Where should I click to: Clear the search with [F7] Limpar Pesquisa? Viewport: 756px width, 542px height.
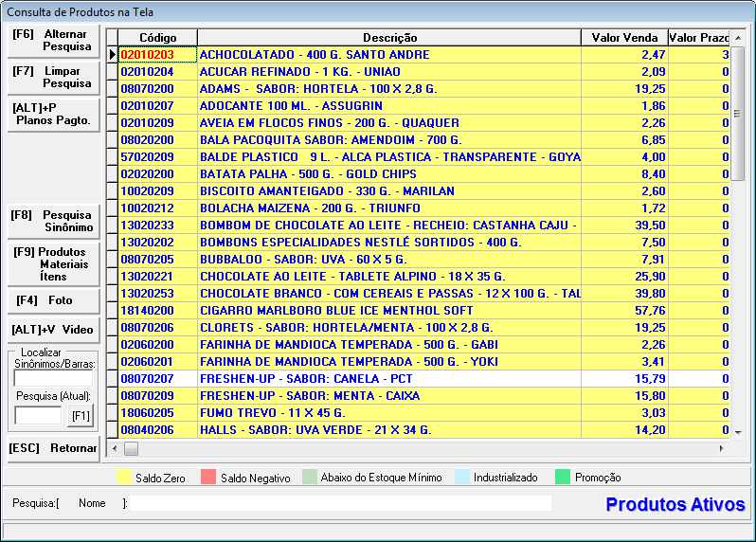pos(52,78)
